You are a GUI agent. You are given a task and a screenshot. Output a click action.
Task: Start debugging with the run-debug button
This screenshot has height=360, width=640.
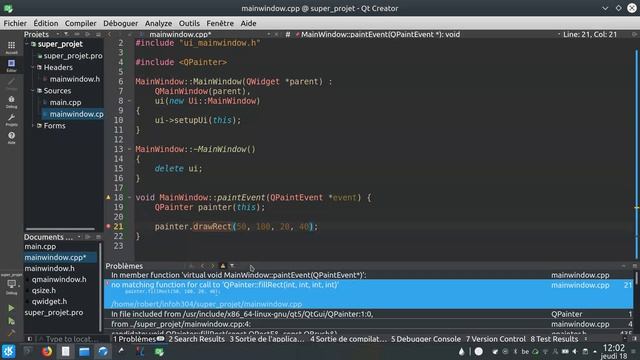11,322
